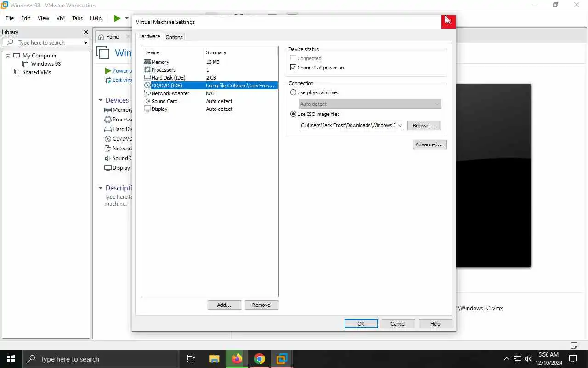Open the power button dropdown arrow in toolbar

[127, 18]
